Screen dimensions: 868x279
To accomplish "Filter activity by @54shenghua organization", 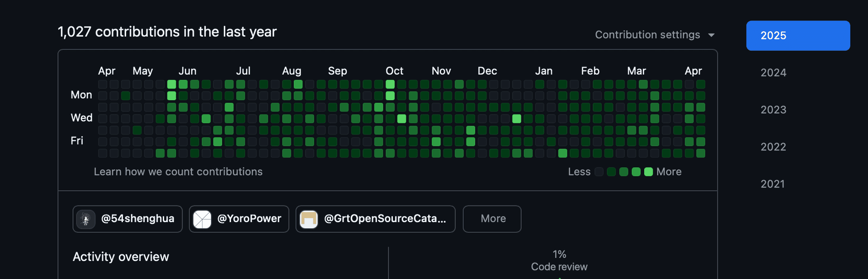I will [x=137, y=219].
